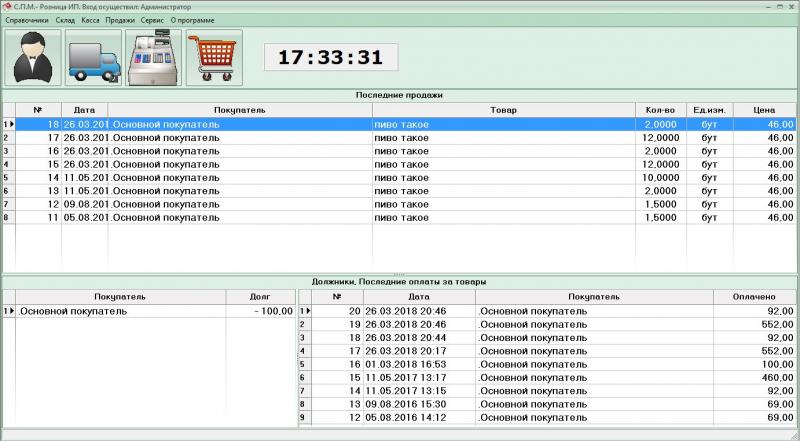The height and width of the screenshot is (441, 800).
Task: Select payment 19 row
Action: (x=547, y=325)
